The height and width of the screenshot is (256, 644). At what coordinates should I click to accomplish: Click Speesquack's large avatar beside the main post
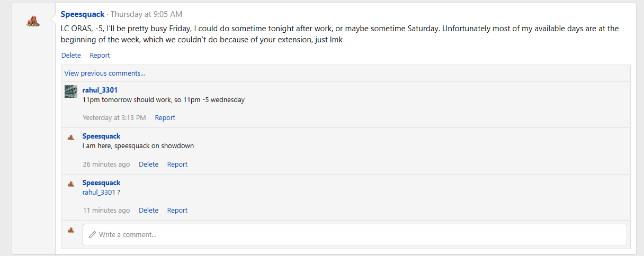(33, 22)
